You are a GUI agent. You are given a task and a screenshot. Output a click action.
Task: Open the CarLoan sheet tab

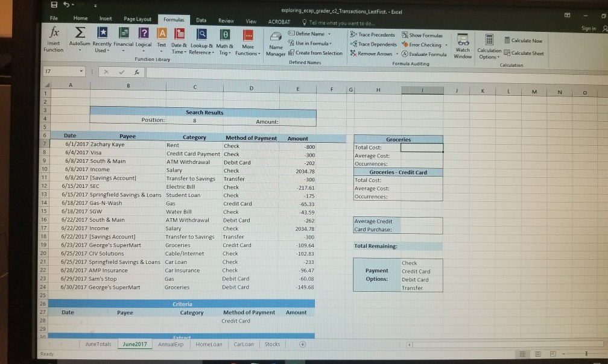point(244,344)
